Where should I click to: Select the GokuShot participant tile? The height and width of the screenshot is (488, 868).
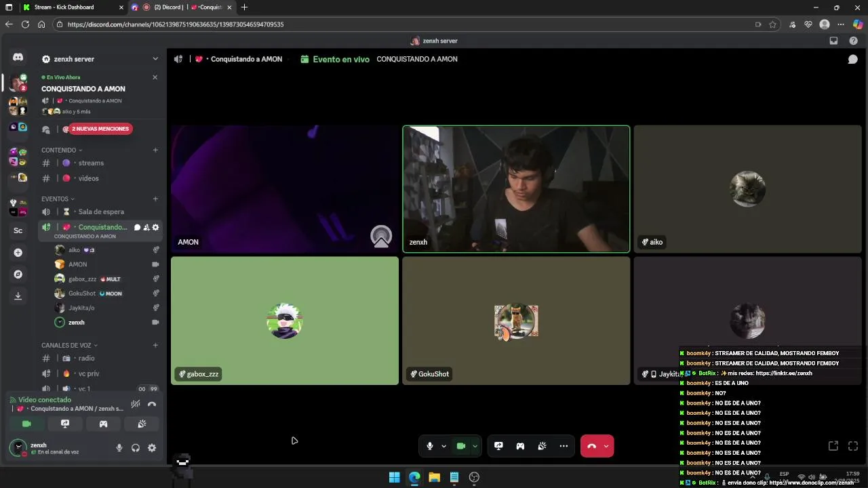516,321
